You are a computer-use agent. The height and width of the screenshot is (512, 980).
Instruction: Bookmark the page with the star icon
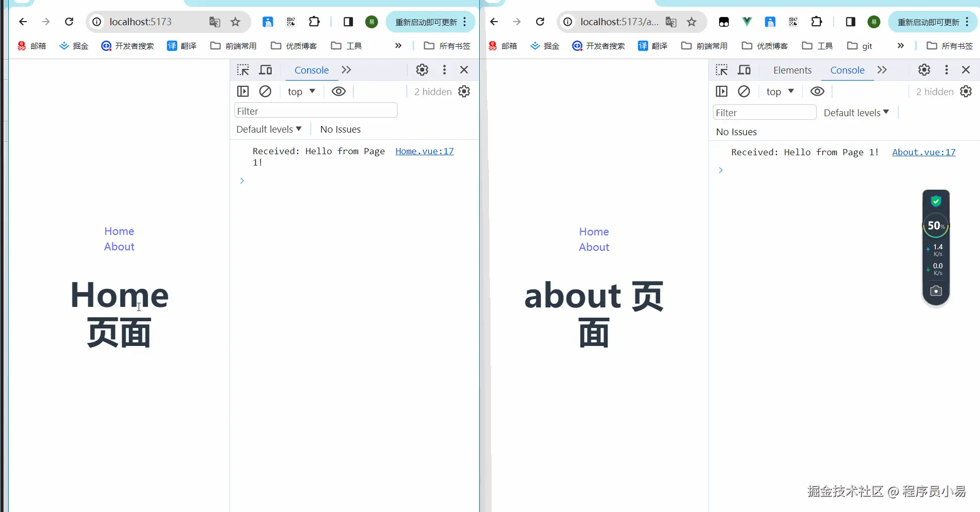(236, 22)
